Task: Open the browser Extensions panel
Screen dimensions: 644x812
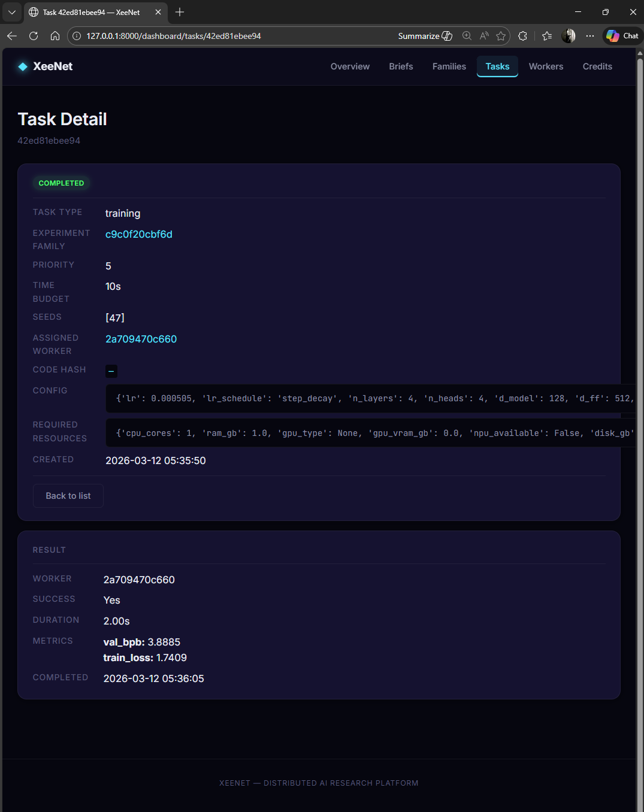Action: click(x=522, y=36)
